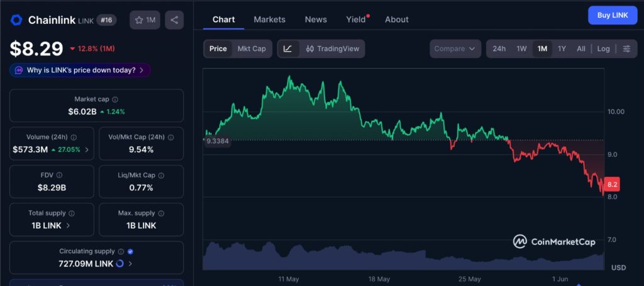Click the 8.2 current price label
Viewport: 644px width, 286px height.
[x=612, y=185]
